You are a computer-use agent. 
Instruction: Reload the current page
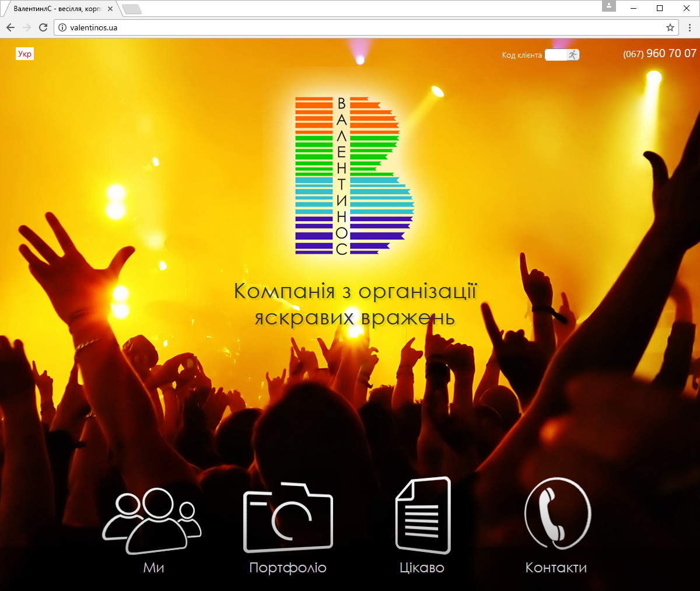click(x=43, y=27)
